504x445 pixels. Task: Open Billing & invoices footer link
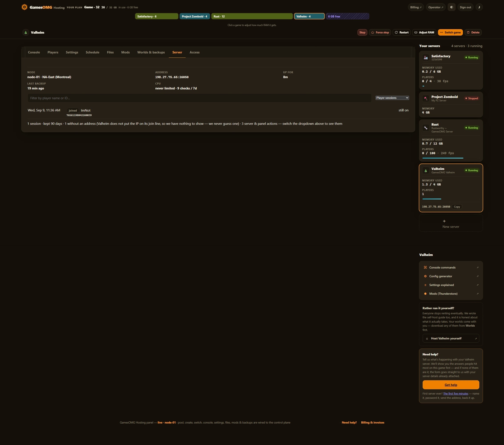[372, 422]
